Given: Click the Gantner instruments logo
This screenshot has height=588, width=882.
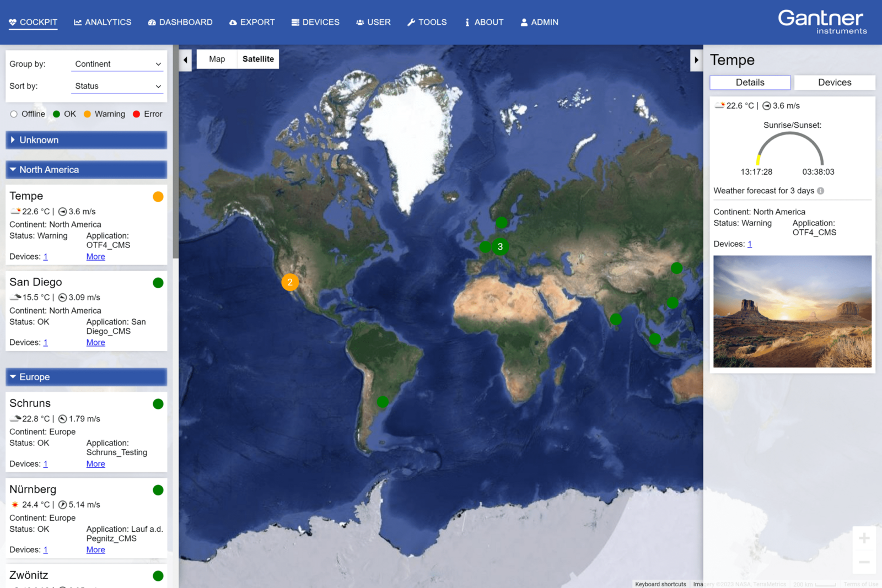Looking at the screenshot, I should (822, 22).
